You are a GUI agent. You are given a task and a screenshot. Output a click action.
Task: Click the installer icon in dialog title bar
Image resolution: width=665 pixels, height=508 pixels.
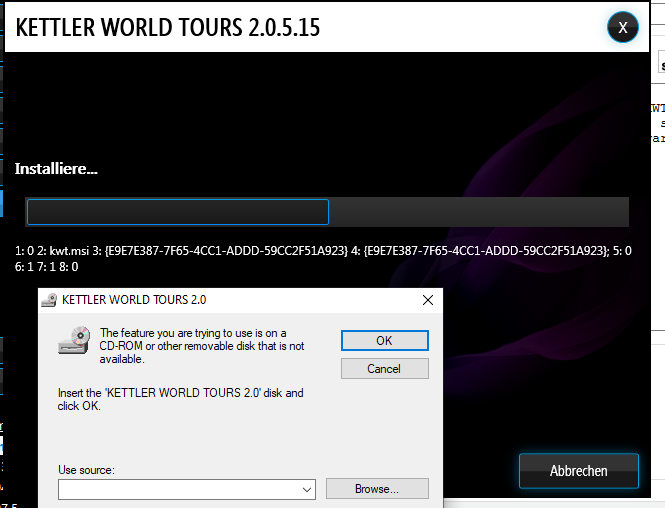50,300
